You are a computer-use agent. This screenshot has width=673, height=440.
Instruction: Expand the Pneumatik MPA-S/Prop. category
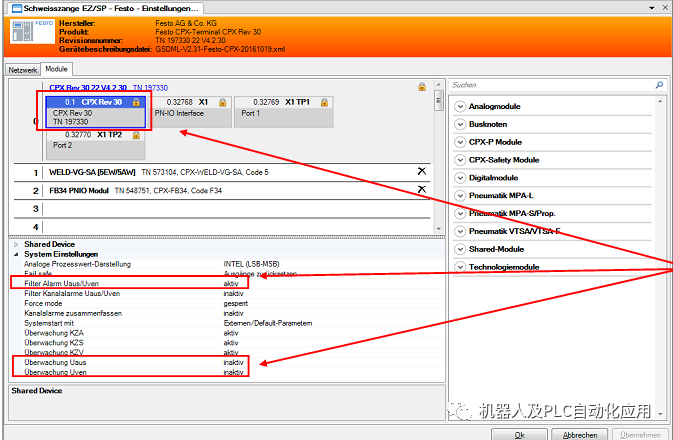coord(460,213)
